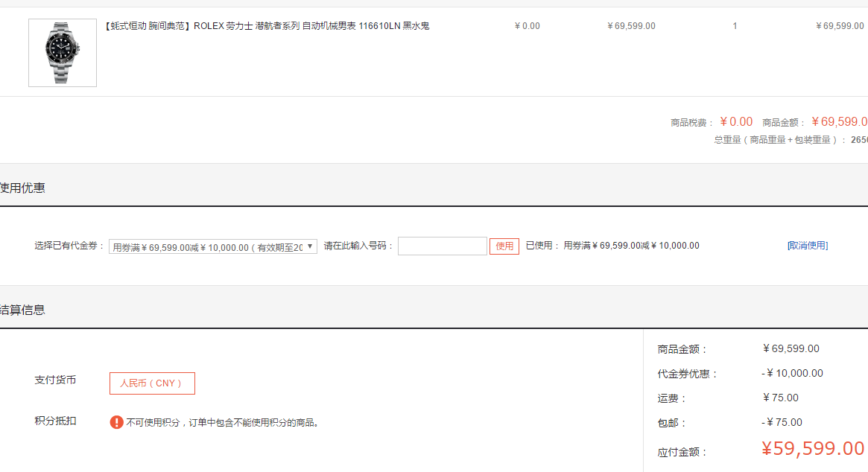868x472 pixels.
Task: Click the ¥0.00 tax cell in product row
Action: coord(527,26)
